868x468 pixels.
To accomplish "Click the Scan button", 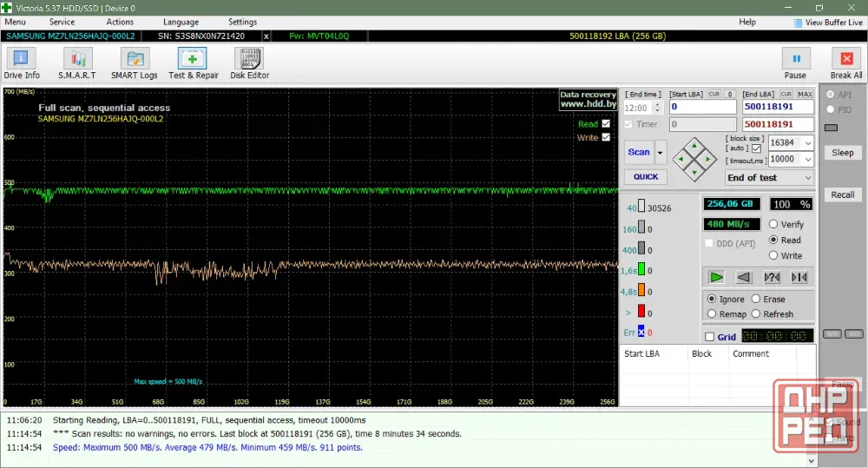I will (639, 152).
